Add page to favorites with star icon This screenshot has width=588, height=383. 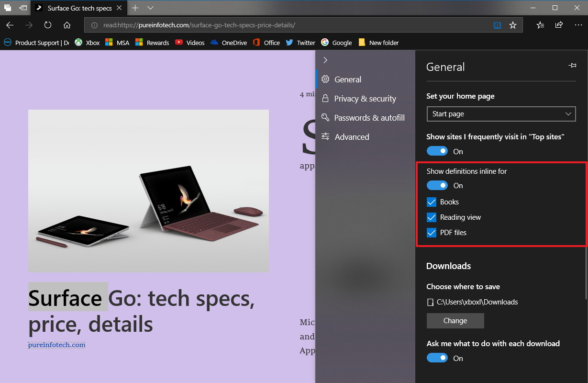tap(513, 25)
